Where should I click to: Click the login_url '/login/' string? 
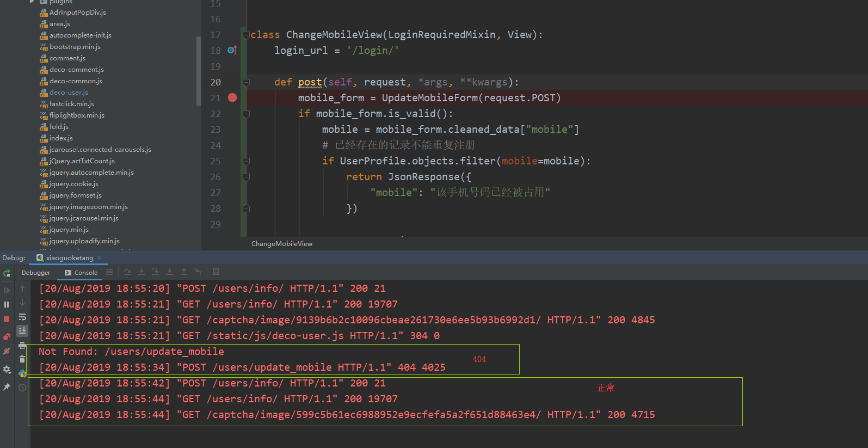point(373,51)
